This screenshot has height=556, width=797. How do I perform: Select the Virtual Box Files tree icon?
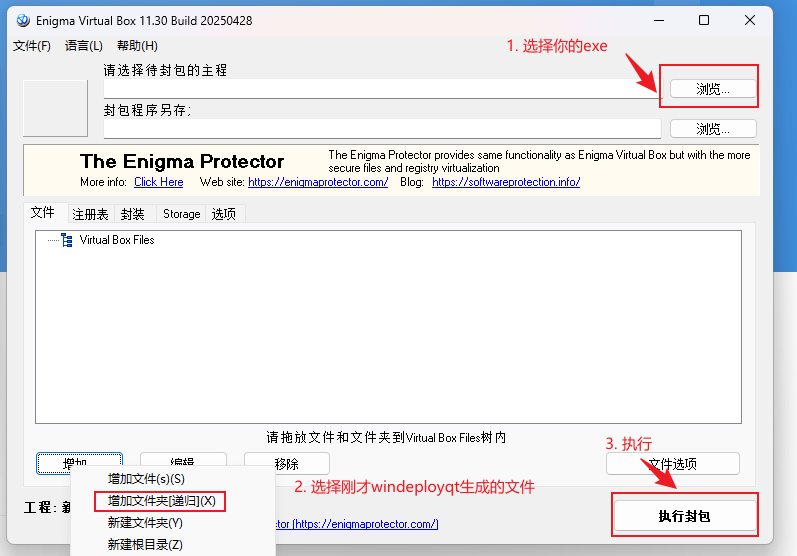pyautogui.click(x=67, y=240)
